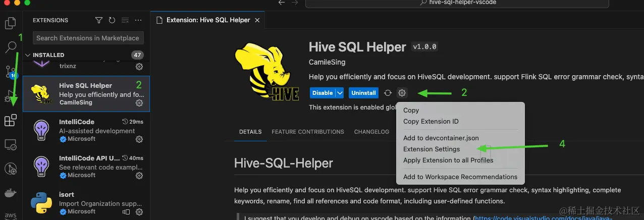Screen dimensions: 644x220
Task: Open gear menu for IntelliCode API Usage item
Action: tap(139, 176)
